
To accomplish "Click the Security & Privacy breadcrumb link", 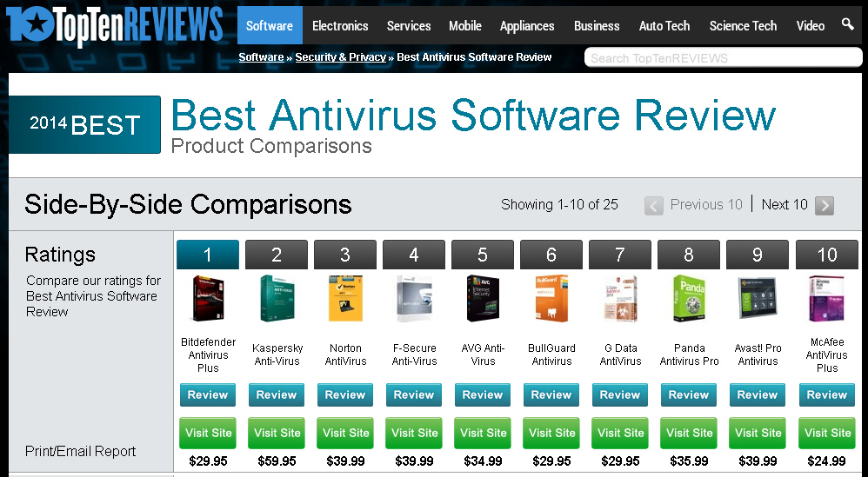I will click(340, 57).
